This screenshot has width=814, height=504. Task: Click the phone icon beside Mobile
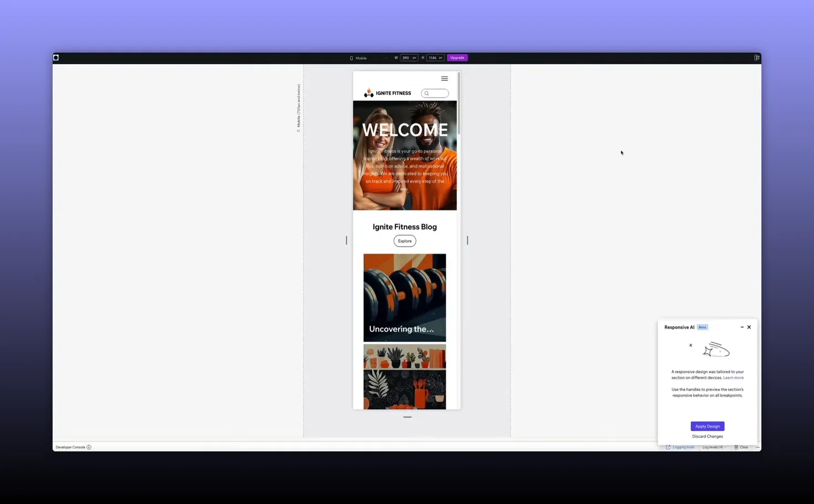tap(351, 58)
